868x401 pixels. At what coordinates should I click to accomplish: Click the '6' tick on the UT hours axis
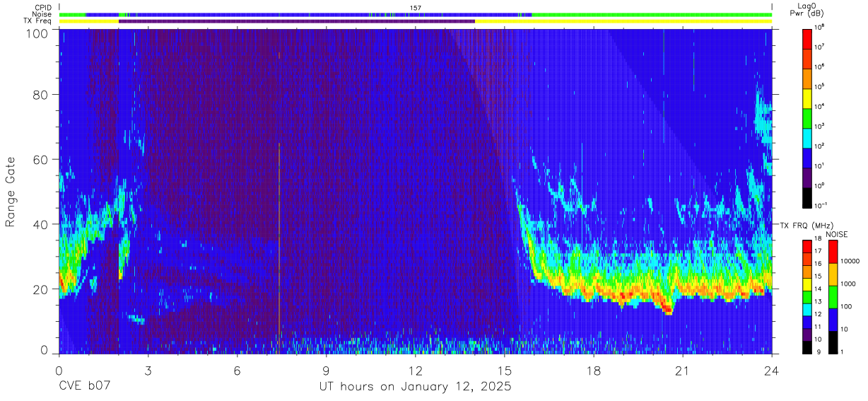pyautogui.click(x=237, y=371)
